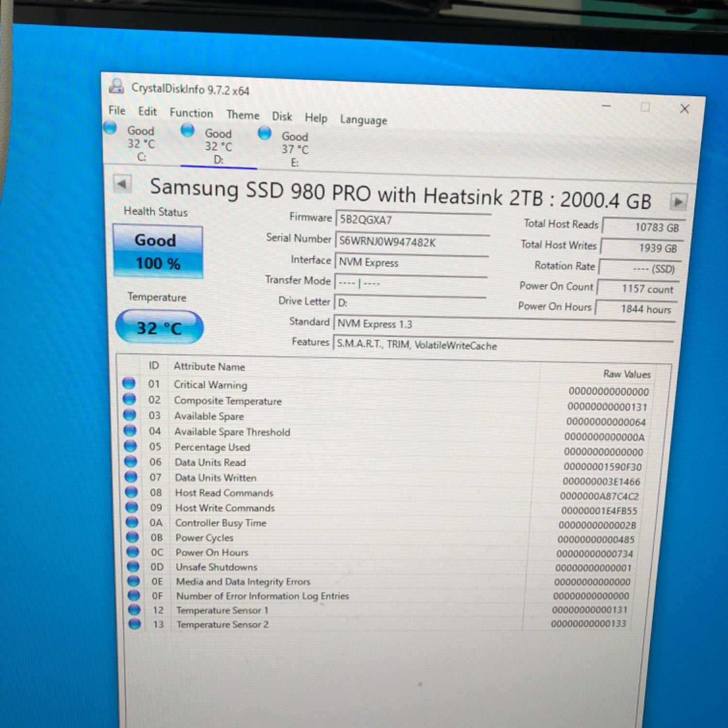
Task: Click raw value 00000001590F30
Action: pos(602,467)
